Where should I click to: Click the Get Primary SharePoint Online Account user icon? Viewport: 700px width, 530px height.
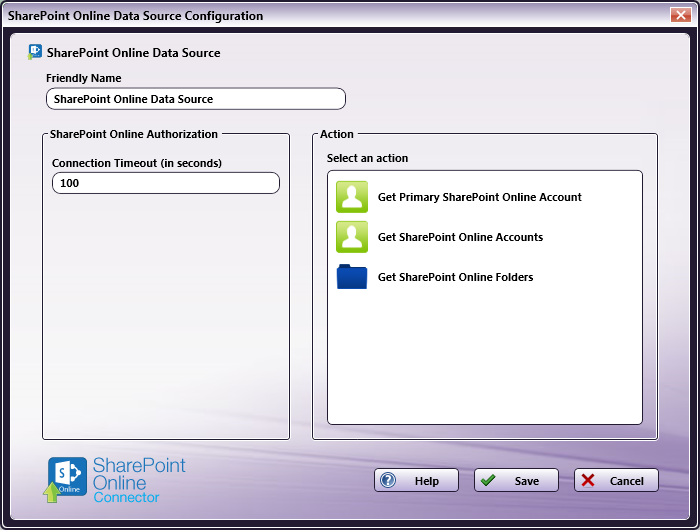point(352,197)
